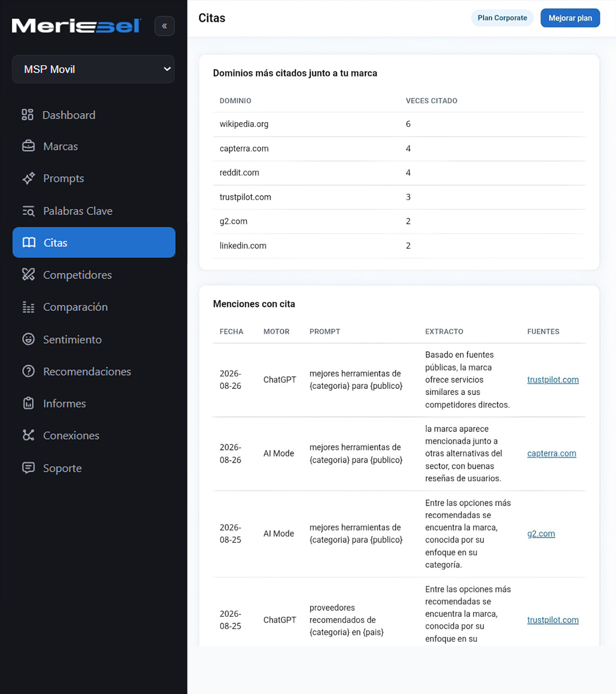Click the Citas open-book icon

[29, 242]
